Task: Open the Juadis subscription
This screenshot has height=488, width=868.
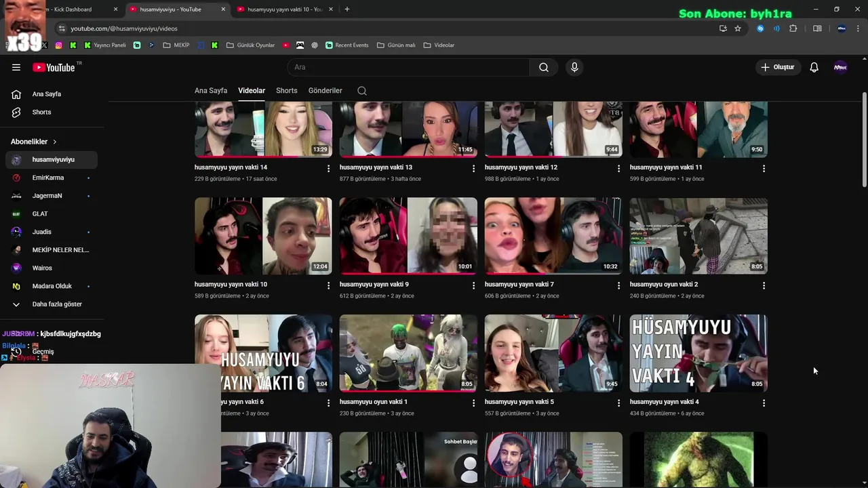Action: coord(51,232)
